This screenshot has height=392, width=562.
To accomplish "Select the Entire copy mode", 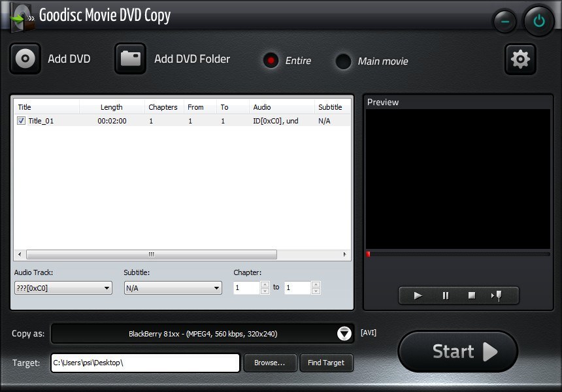I will (x=271, y=61).
